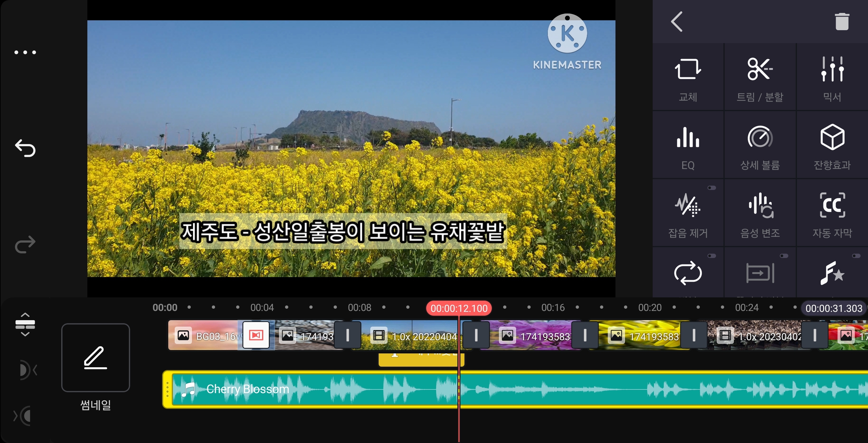Screen dimensions: 868x443
Task: Click the transition icon after BG03 clip
Action: (x=256, y=335)
